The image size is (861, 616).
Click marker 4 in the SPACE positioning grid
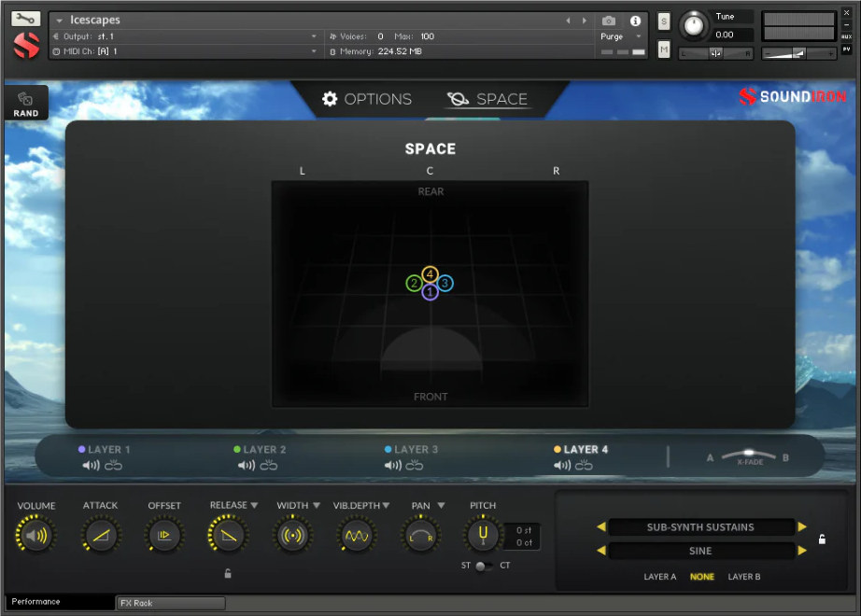click(x=430, y=274)
